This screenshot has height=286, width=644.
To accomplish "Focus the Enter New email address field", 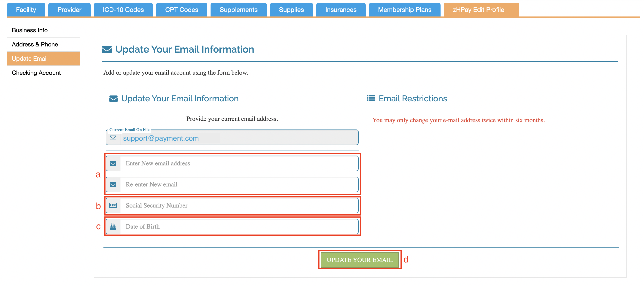I will pos(239,164).
